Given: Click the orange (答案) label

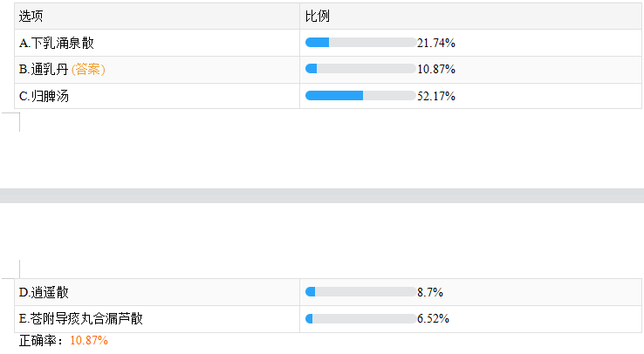Looking at the screenshot, I should 88,70.
